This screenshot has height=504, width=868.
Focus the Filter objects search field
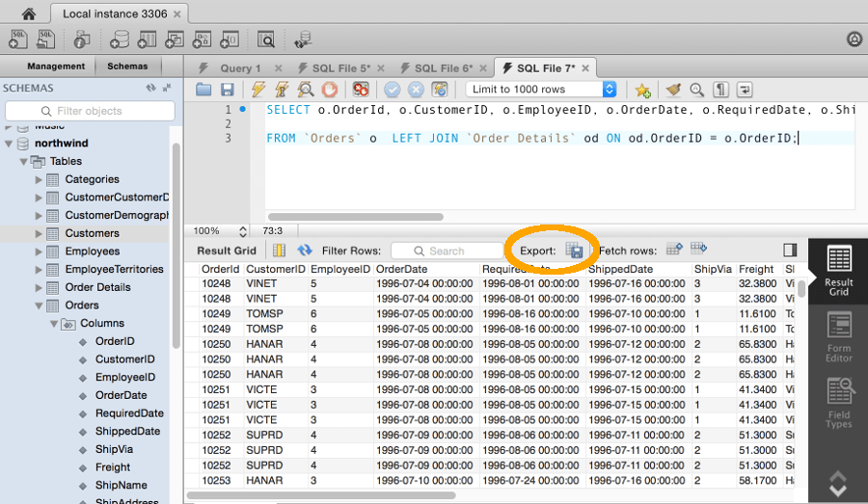pos(90,111)
